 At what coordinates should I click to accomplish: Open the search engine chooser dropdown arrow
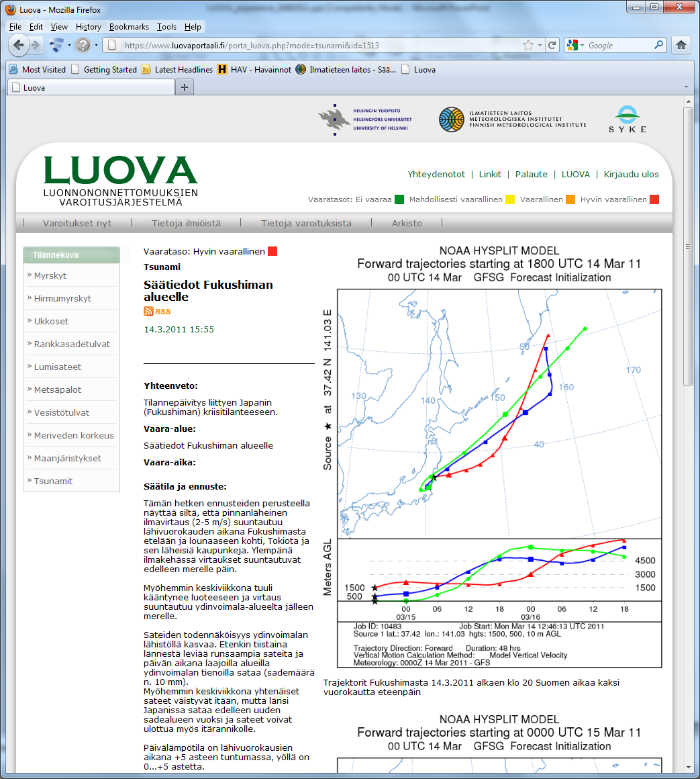[582, 45]
